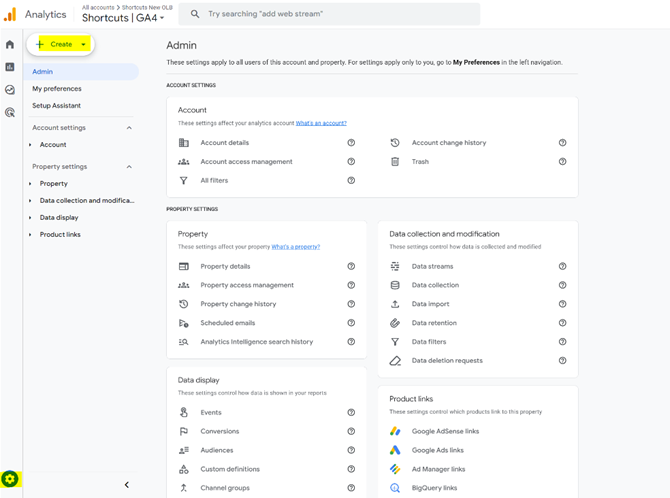Viewport: 670px width, 498px height.
Task: Collapse the Account settings section
Action: click(129, 128)
